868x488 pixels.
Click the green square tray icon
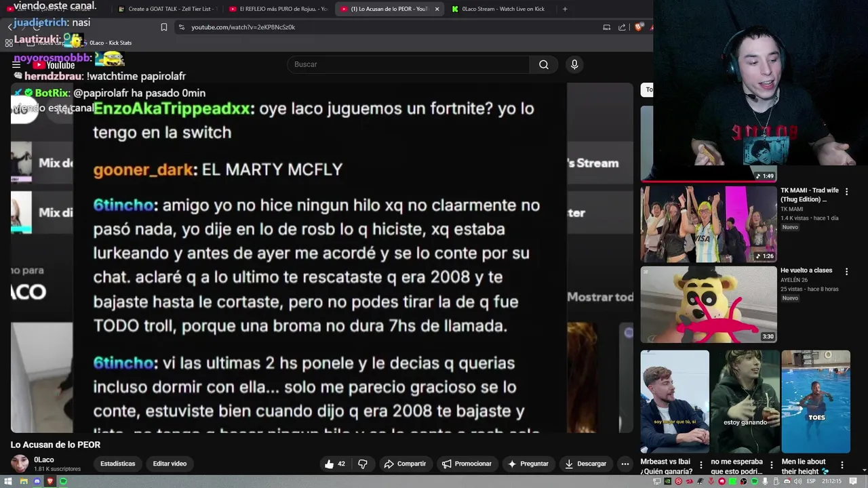pos(733,481)
